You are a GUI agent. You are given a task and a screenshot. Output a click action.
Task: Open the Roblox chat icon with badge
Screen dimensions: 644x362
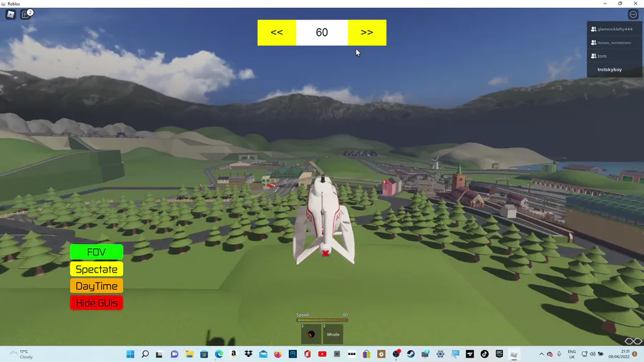point(26,14)
